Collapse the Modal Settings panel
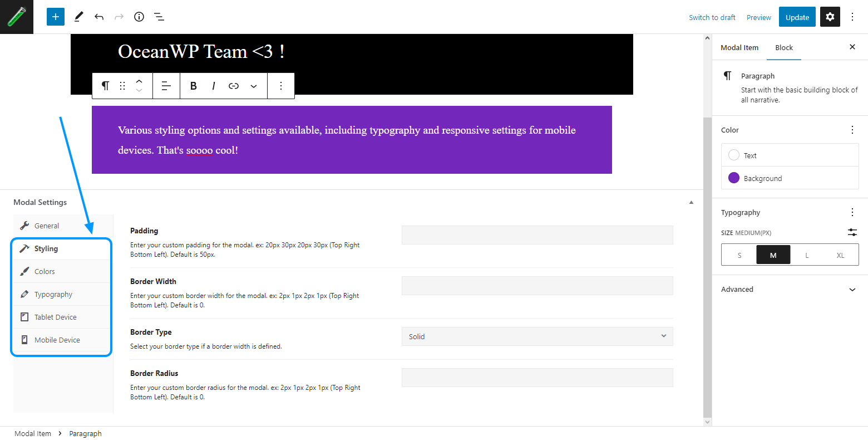 pyautogui.click(x=691, y=202)
